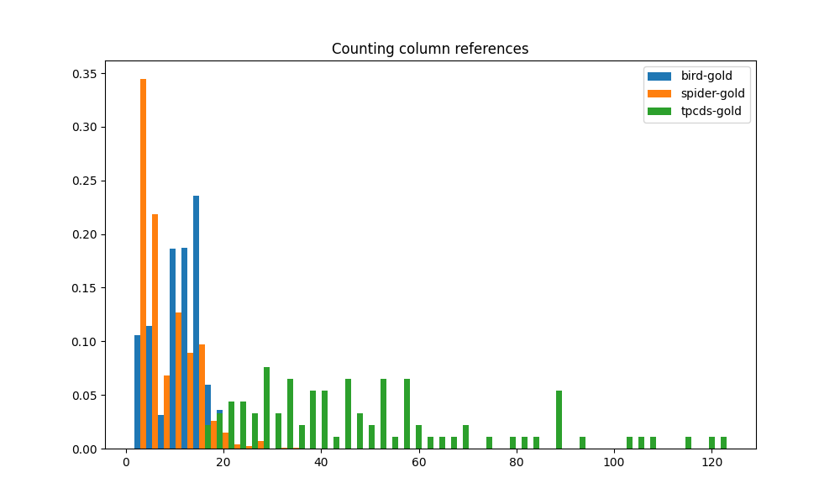The width and height of the screenshot is (840, 504).
Task: Click the orange spider-gold legend swatch
Action: pyautogui.click(x=659, y=94)
